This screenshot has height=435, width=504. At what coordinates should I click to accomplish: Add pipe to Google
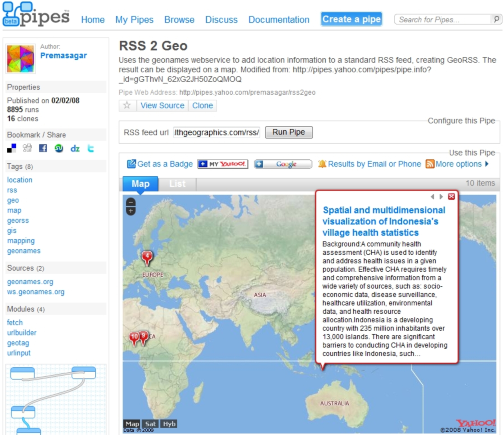coord(283,164)
